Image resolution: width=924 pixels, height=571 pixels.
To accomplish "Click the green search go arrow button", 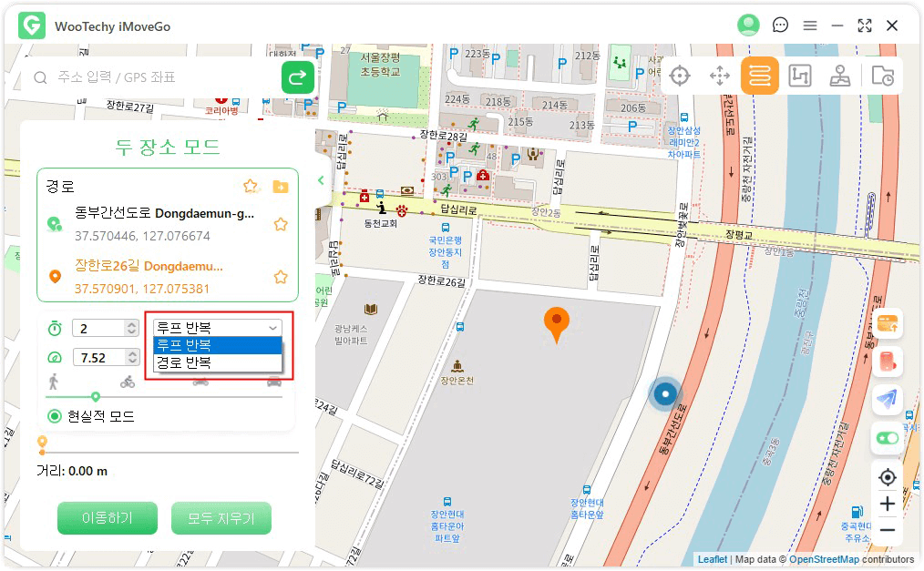I will point(297,78).
